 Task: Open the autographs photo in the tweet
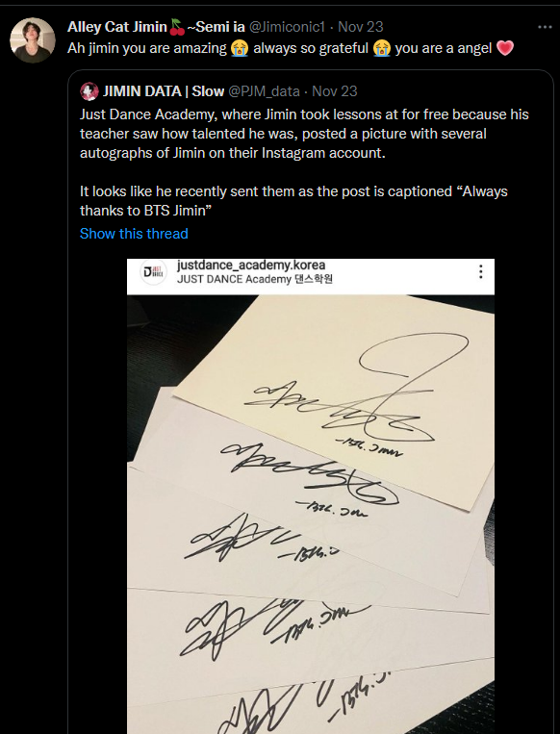click(311, 496)
